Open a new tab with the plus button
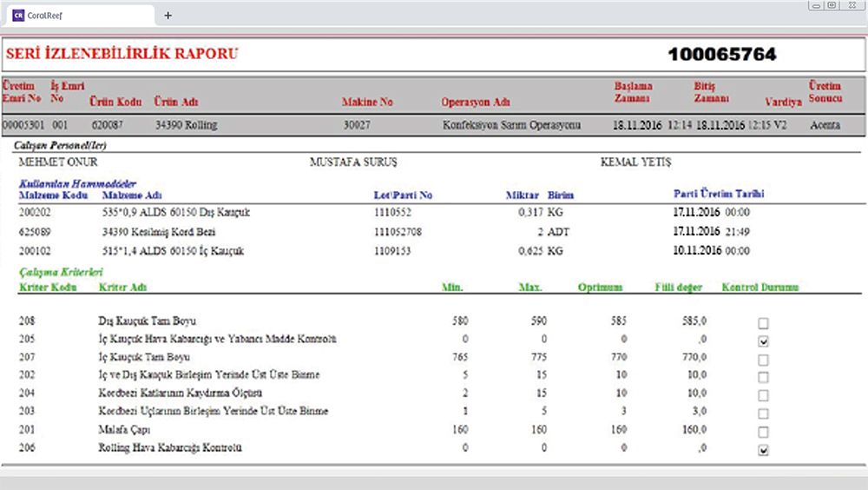The height and width of the screenshot is (490, 868). pyautogui.click(x=168, y=15)
